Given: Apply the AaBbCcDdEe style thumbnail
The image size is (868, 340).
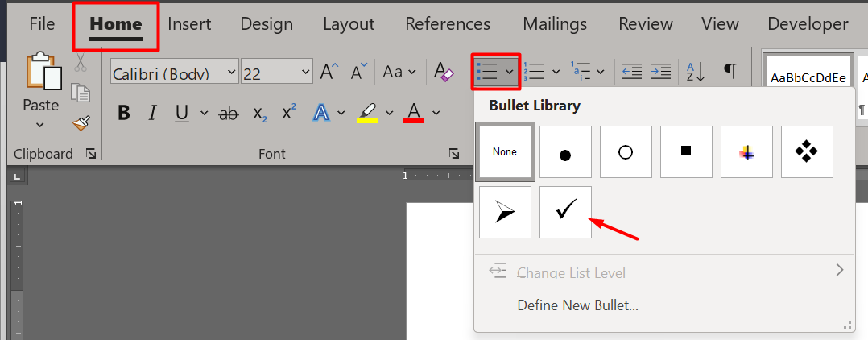Looking at the screenshot, I should [808, 72].
